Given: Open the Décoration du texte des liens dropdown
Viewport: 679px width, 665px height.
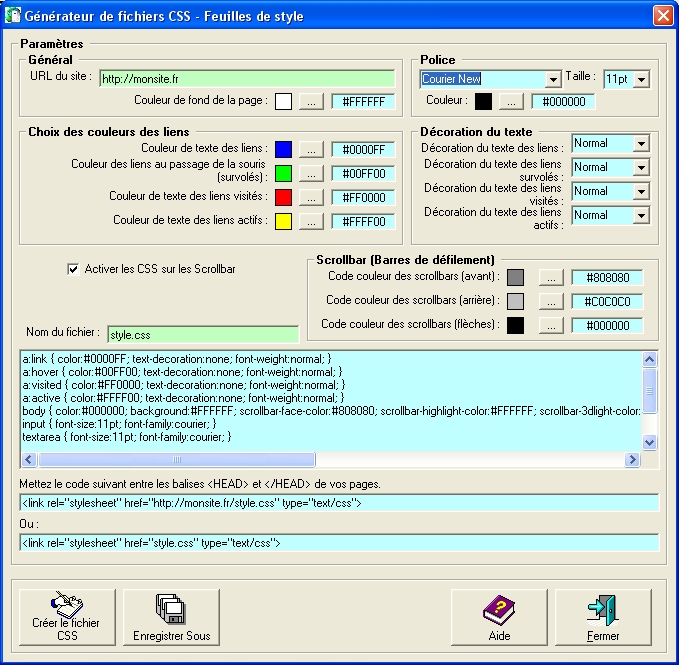Looking at the screenshot, I should coord(641,144).
